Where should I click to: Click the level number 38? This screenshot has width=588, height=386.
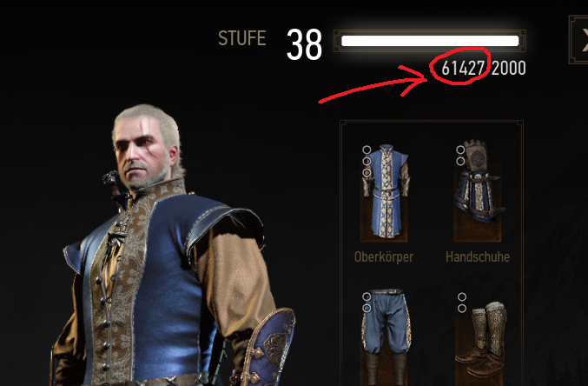coord(304,45)
